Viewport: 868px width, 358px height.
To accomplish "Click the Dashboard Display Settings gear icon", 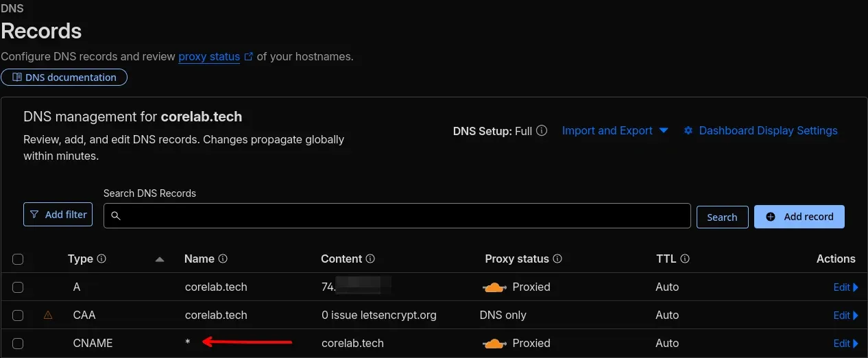I will click(688, 130).
